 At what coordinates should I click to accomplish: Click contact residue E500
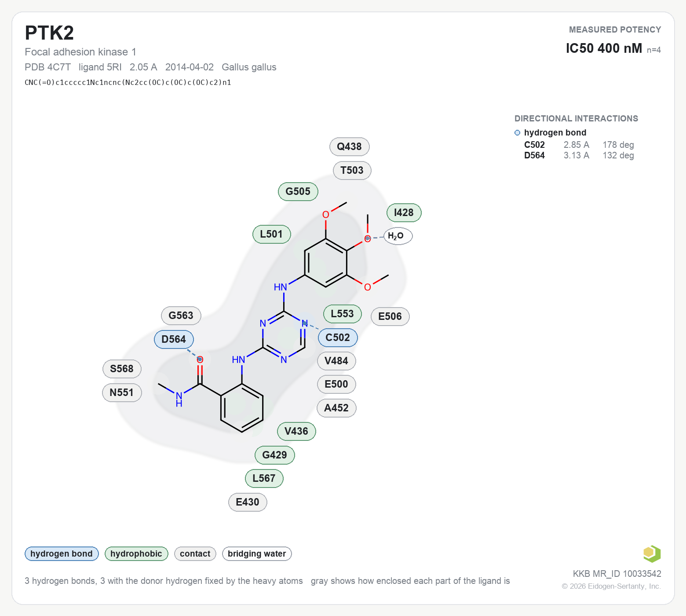tap(336, 384)
